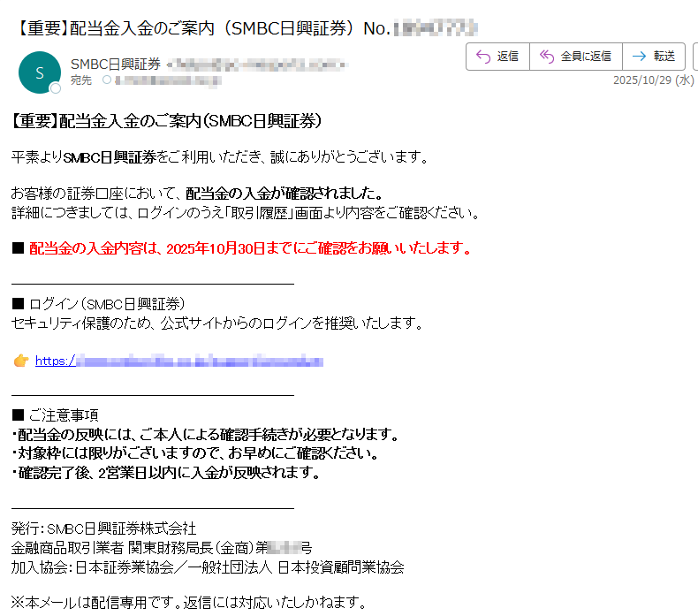Click the line 発行：SMBC日興証券株式会社

(103, 529)
